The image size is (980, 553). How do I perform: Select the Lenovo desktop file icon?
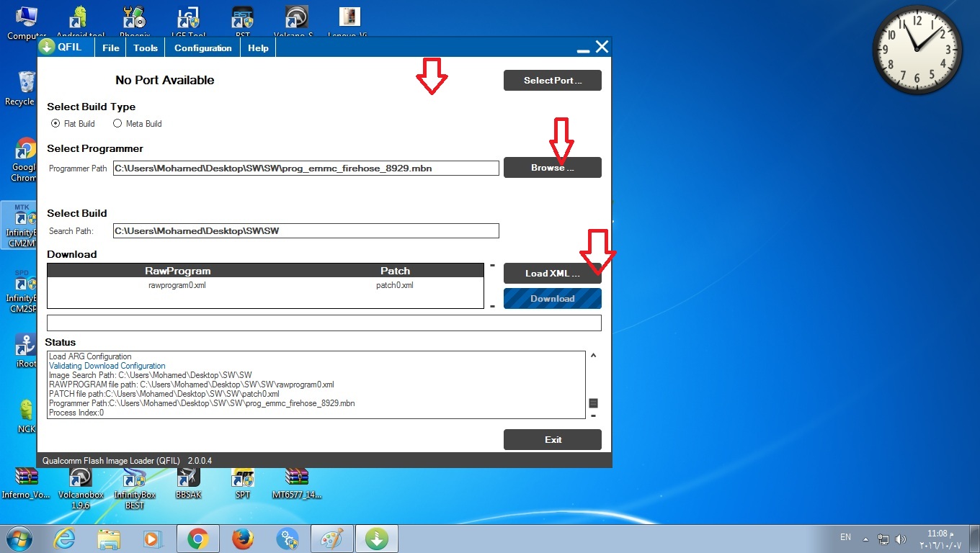349,22
